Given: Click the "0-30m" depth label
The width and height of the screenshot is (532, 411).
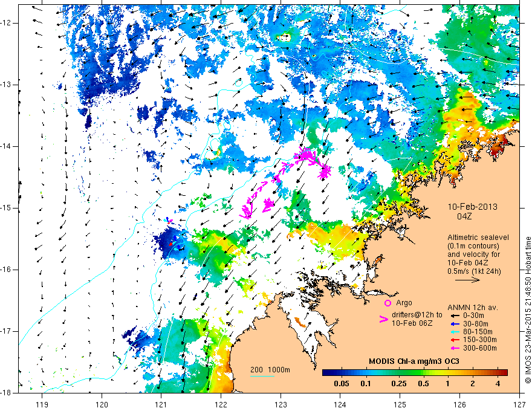Looking at the screenshot, I should (x=474, y=316).
